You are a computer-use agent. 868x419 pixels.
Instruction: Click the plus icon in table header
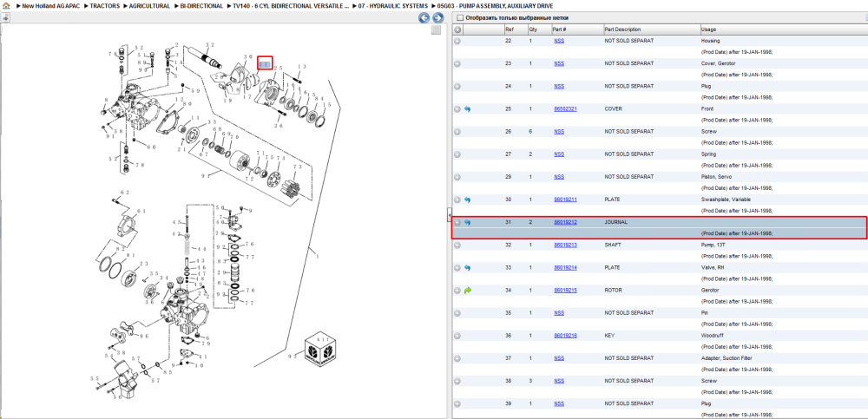[x=457, y=29]
